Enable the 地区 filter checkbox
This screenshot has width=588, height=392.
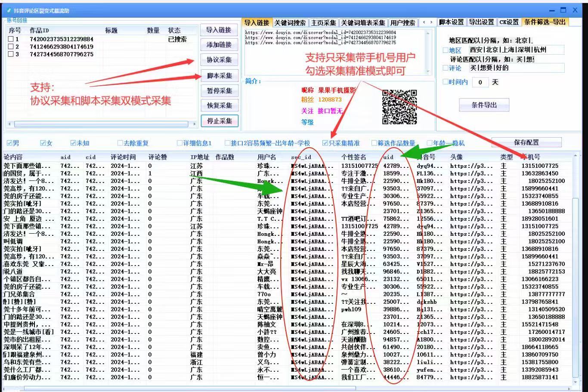[446, 50]
